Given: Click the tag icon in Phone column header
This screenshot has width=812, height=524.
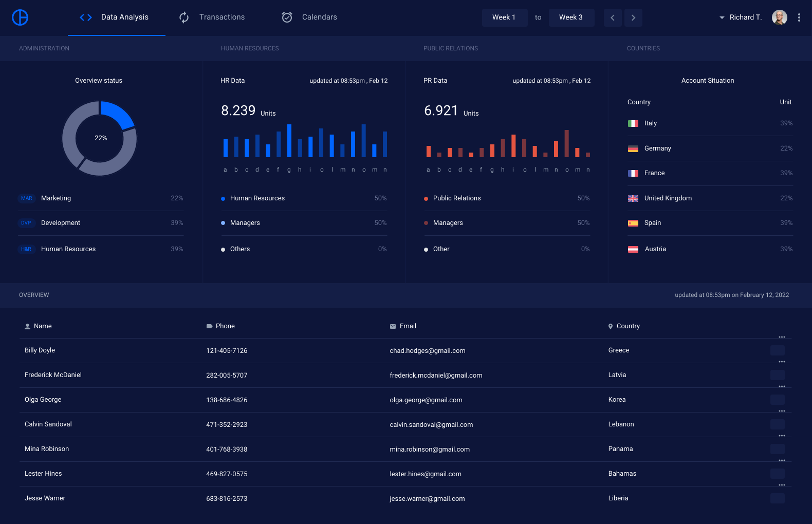Looking at the screenshot, I should (x=209, y=326).
